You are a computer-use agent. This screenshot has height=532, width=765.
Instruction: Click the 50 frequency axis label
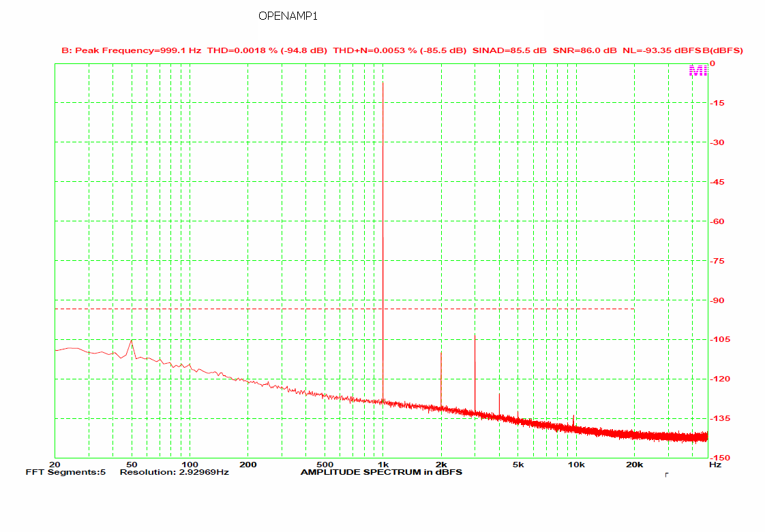132,465
